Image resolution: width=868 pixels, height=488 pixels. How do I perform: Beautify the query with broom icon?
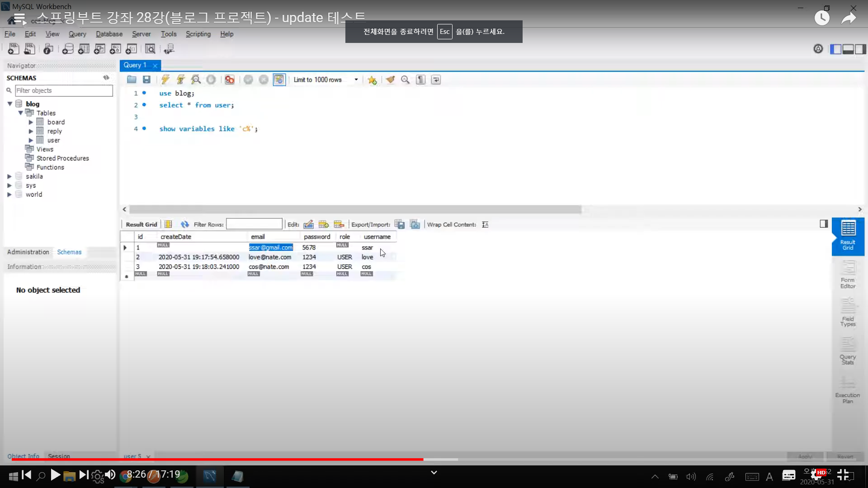390,80
